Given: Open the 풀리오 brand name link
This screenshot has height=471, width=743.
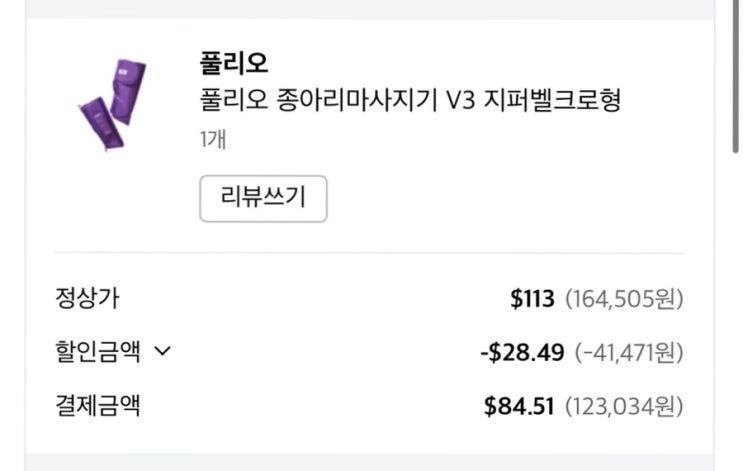Looking at the screenshot, I should coord(234,63).
